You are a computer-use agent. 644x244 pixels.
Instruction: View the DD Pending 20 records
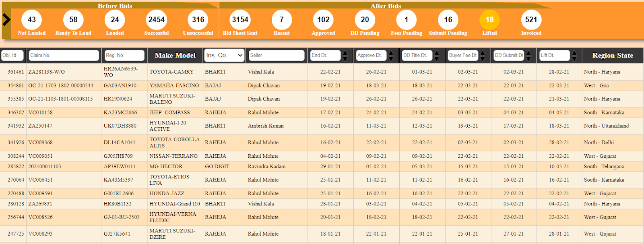365,20
